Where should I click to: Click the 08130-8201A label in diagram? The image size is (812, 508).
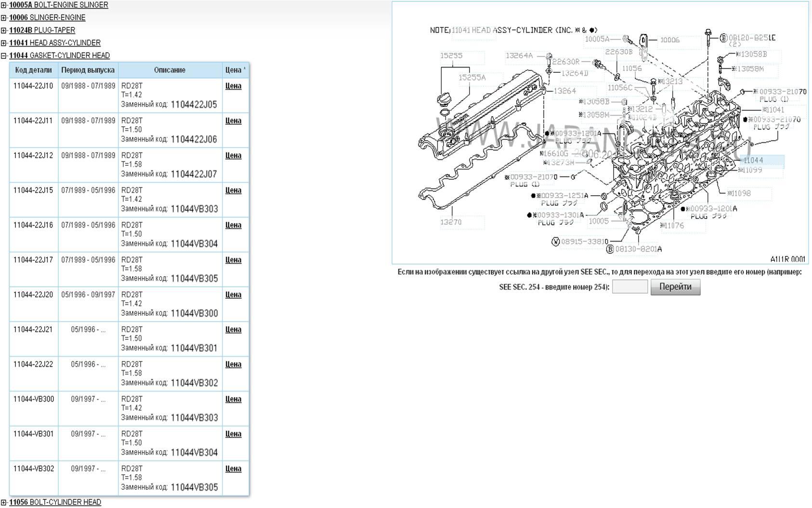tap(639, 249)
